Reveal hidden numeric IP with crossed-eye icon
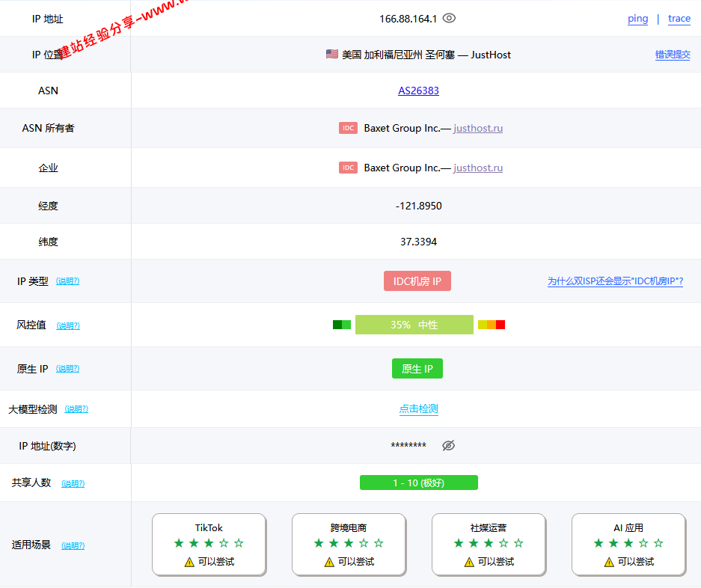 pyautogui.click(x=448, y=445)
